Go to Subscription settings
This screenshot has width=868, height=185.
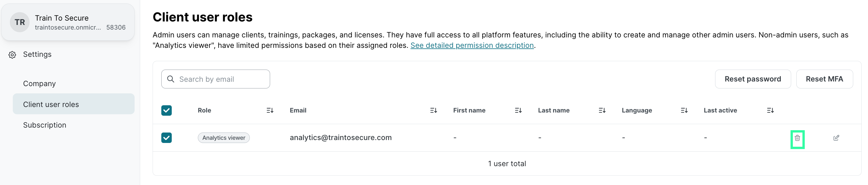click(x=44, y=125)
